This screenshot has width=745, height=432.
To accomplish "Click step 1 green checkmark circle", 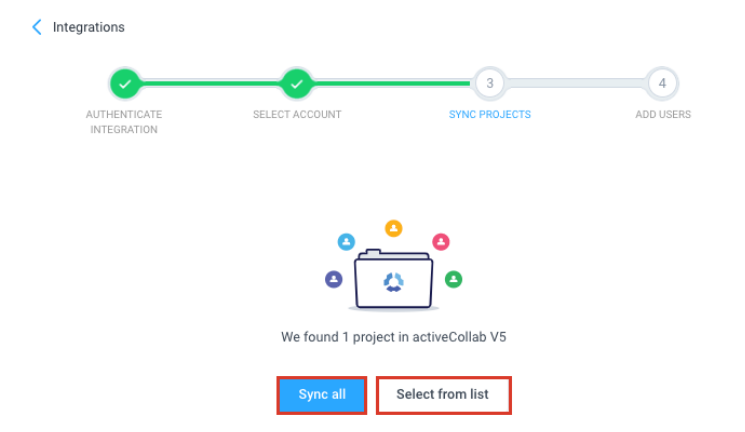I will [x=123, y=84].
